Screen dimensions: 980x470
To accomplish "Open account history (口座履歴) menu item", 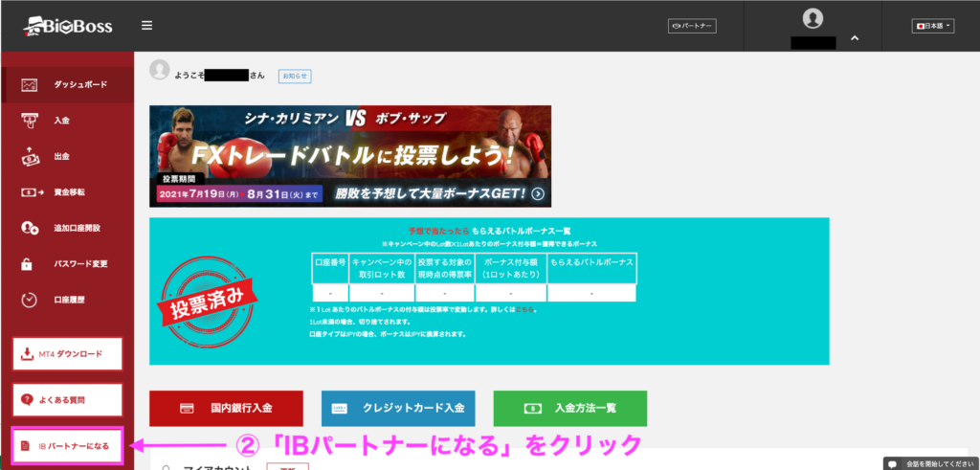I will pyautogui.click(x=69, y=301).
